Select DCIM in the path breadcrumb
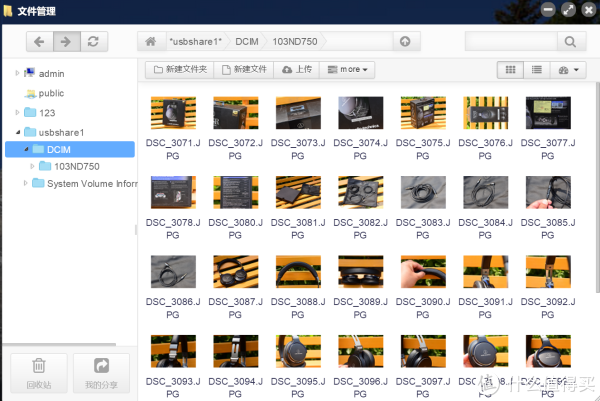The image size is (600, 401). pos(247,42)
